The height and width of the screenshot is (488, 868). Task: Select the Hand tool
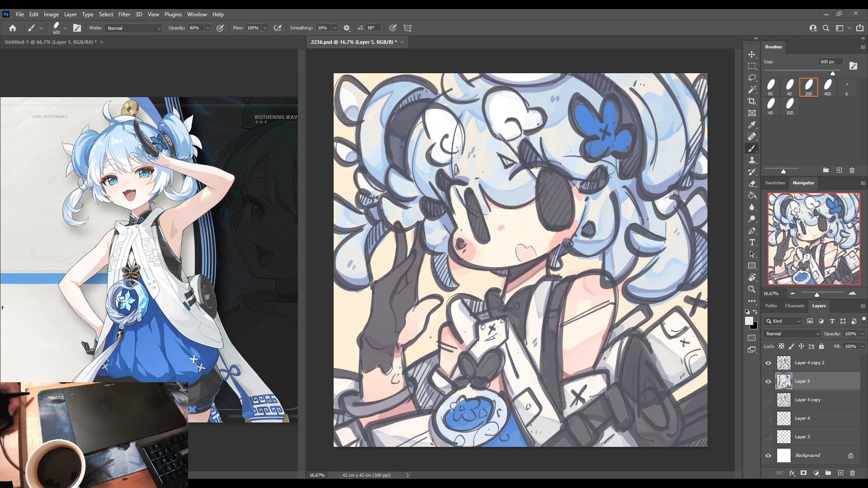pyautogui.click(x=752, y=277)
